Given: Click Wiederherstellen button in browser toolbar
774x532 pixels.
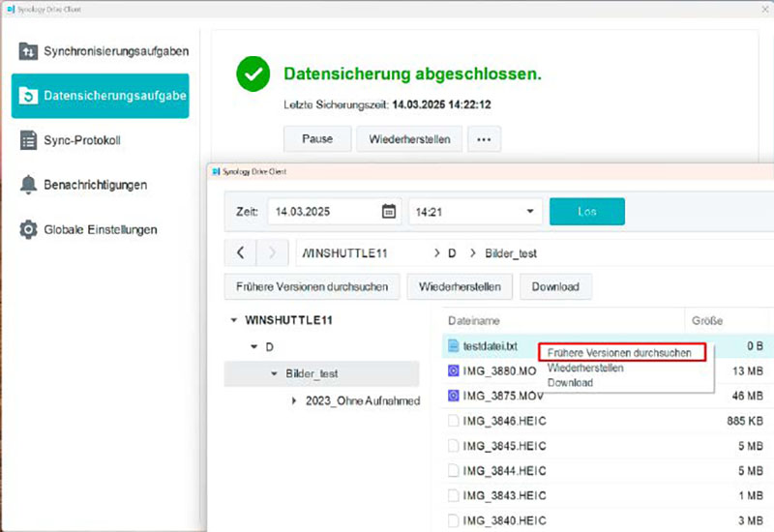Looking at the screenshot, I should point(460,286).
